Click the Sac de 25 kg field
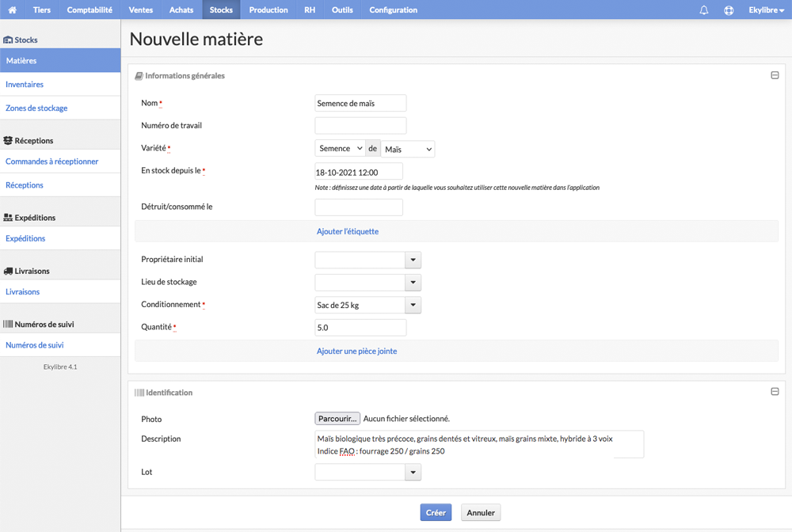Viewport: 792px width, 532px height. click(360, 305)
